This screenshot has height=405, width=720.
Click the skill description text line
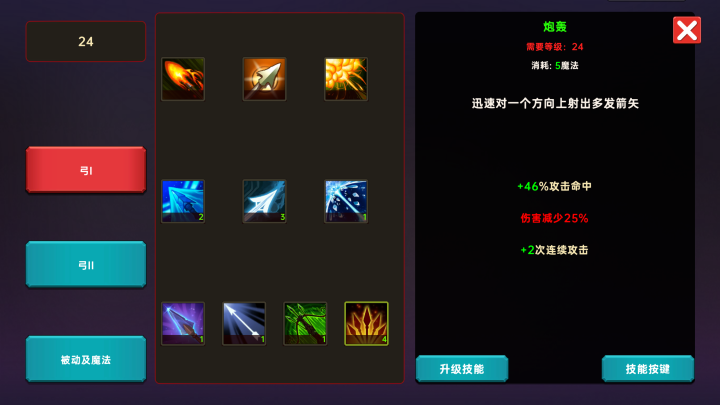[x=555, y=103]
